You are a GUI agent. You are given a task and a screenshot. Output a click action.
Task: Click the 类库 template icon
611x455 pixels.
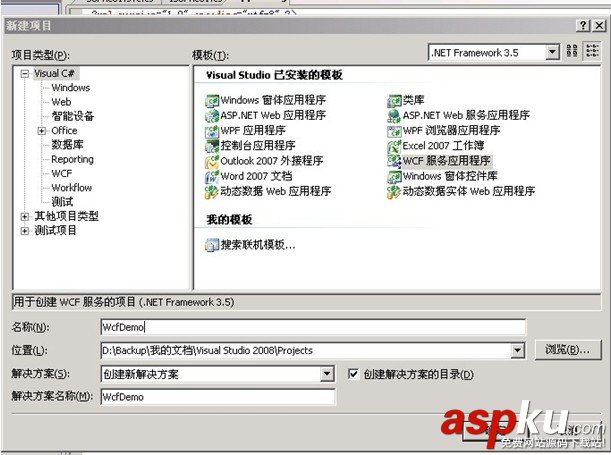pos(394,101)
